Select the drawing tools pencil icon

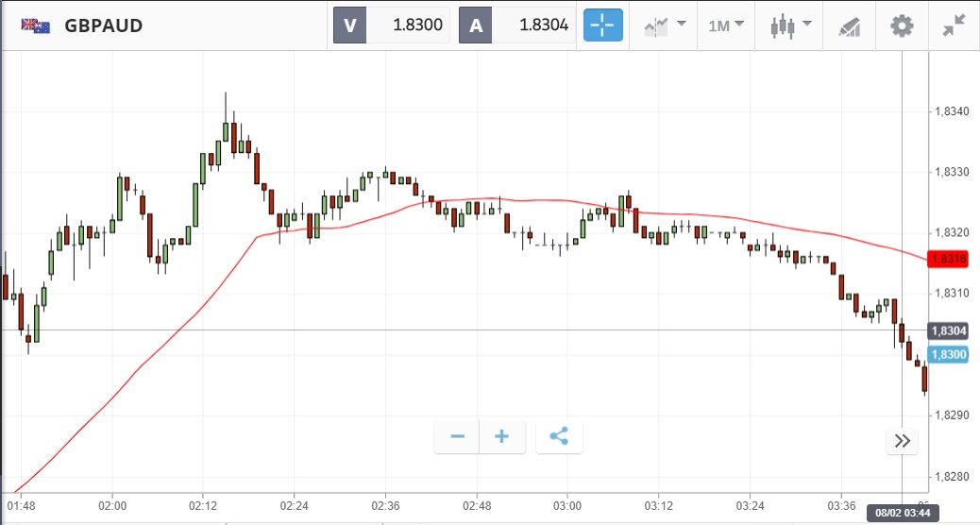click(849, 26)
